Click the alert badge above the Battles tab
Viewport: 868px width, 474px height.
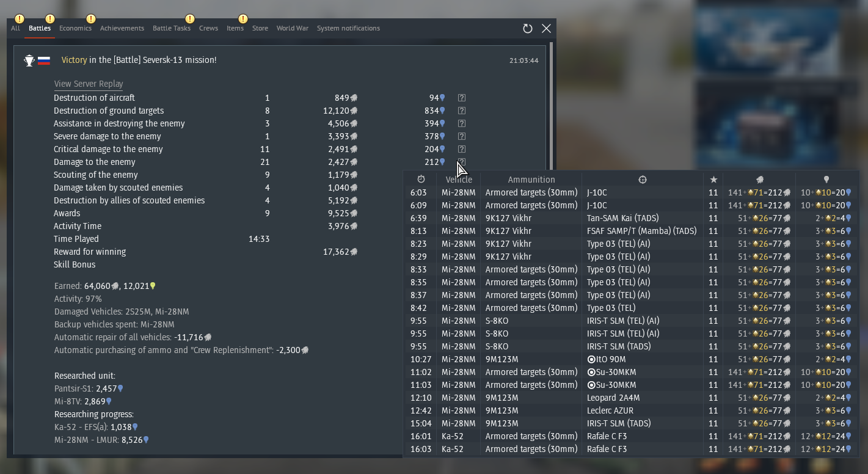pos(50,19)
